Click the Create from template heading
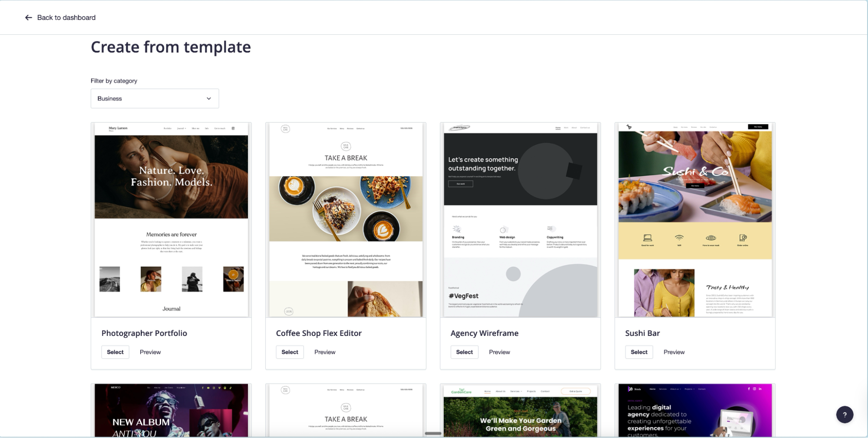The height and width of the screenshot is (438, 868). pos(171,47)
